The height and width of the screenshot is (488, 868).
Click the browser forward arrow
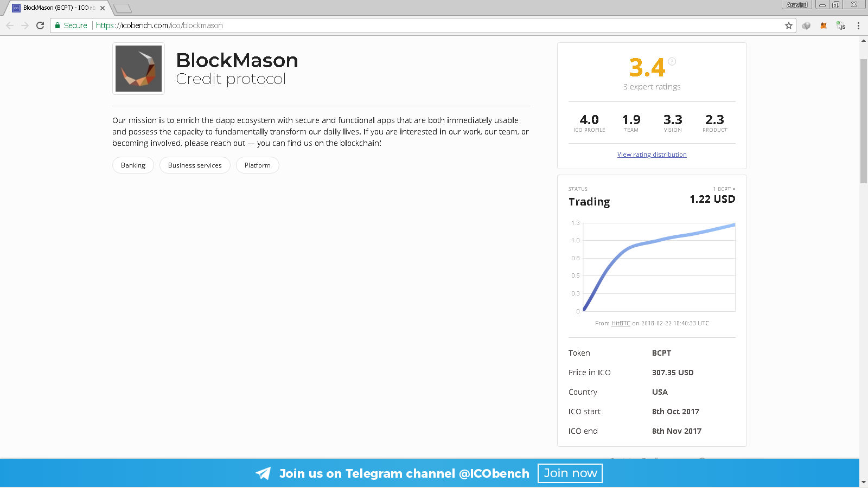(x=25, y=25)
